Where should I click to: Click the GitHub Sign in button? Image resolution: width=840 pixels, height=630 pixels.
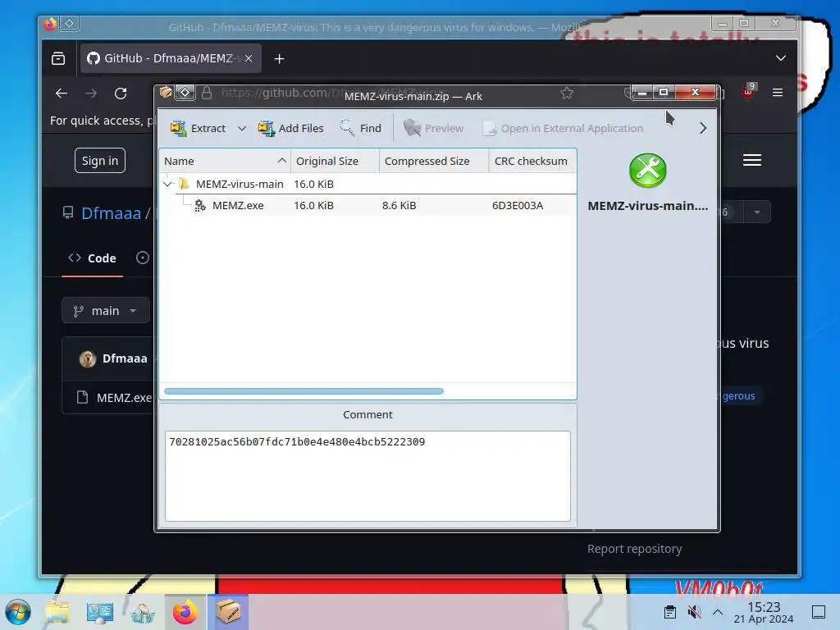coord(100,161)
